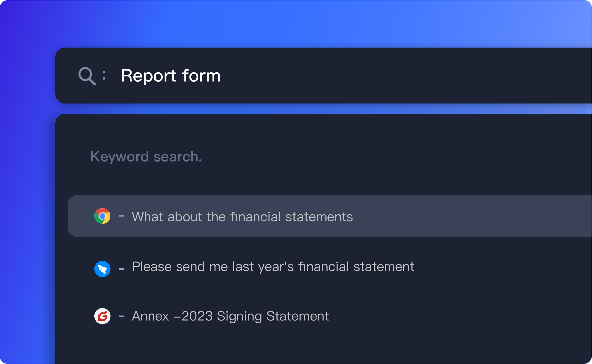Click the colon beside the search icon
The height and width of the screenshot is (364, 592).
point(104,75)
